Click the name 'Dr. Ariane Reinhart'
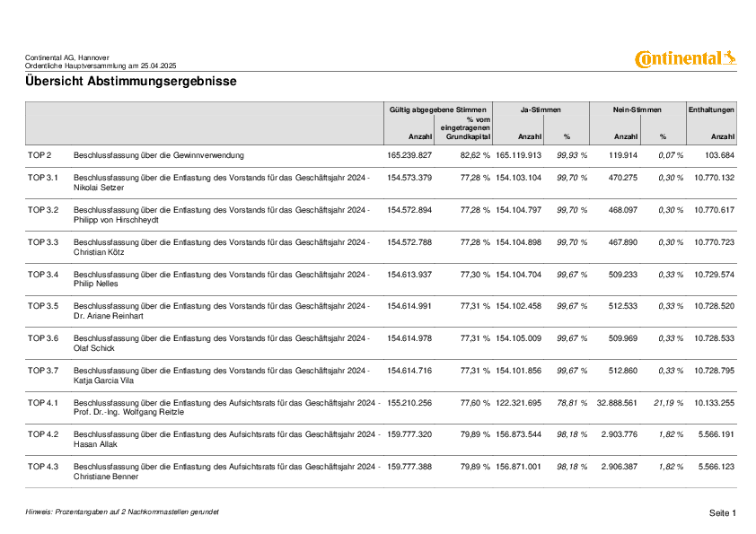This screenshot has width=756, height=534. point(108,316)
